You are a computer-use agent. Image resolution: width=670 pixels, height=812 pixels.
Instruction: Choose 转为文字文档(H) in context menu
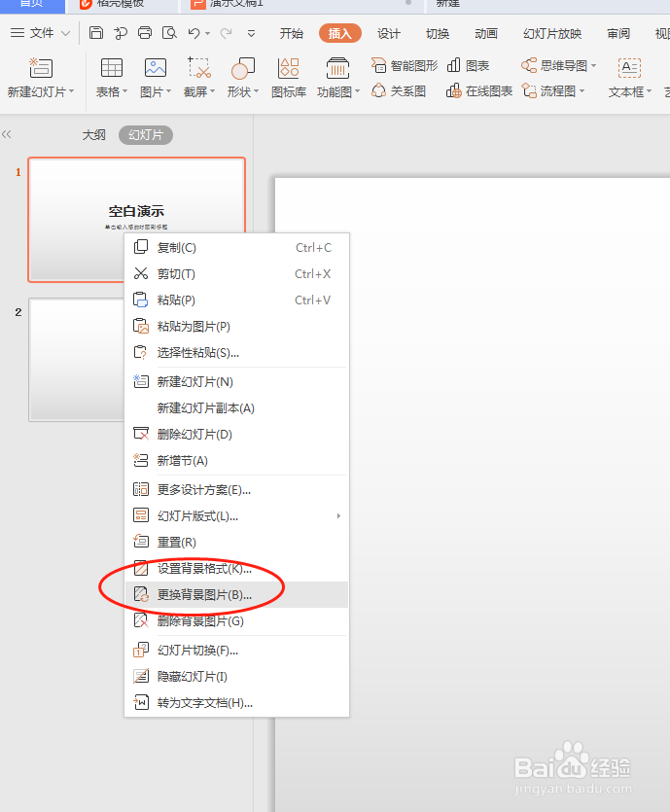point(236,703)
